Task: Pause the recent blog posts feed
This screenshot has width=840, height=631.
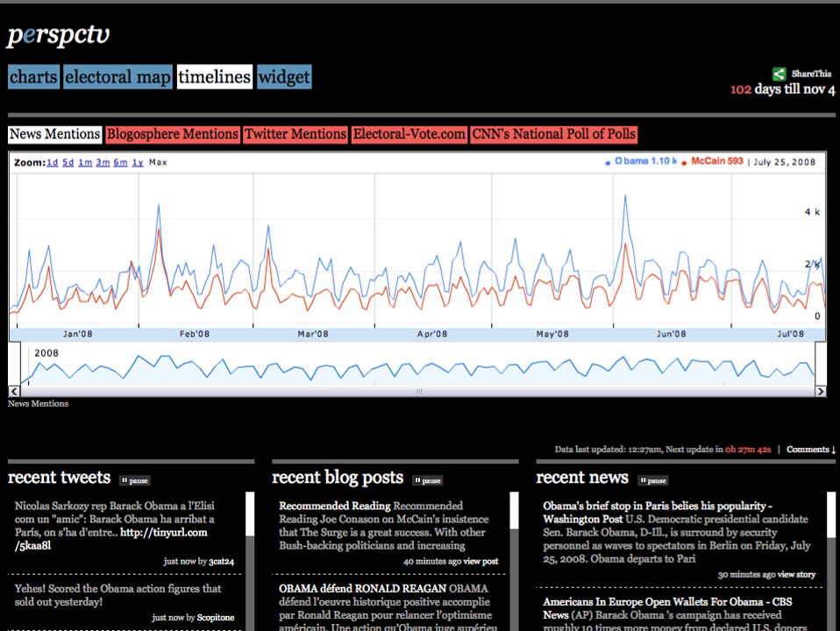Action: pos(428,480)
